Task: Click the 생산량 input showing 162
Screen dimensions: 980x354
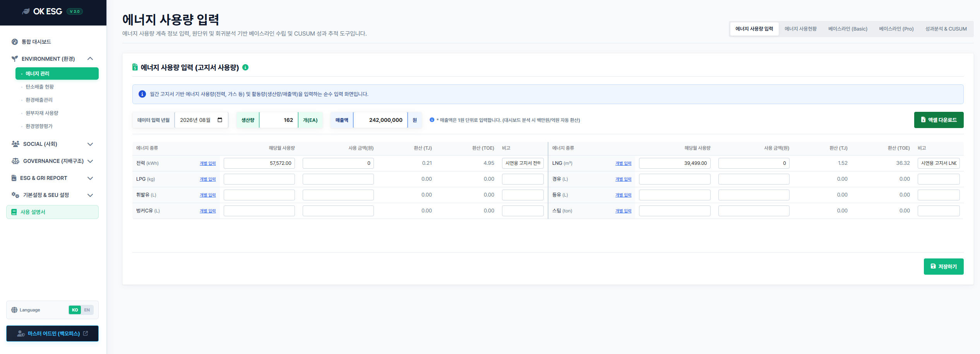Action: pos(279,120)
